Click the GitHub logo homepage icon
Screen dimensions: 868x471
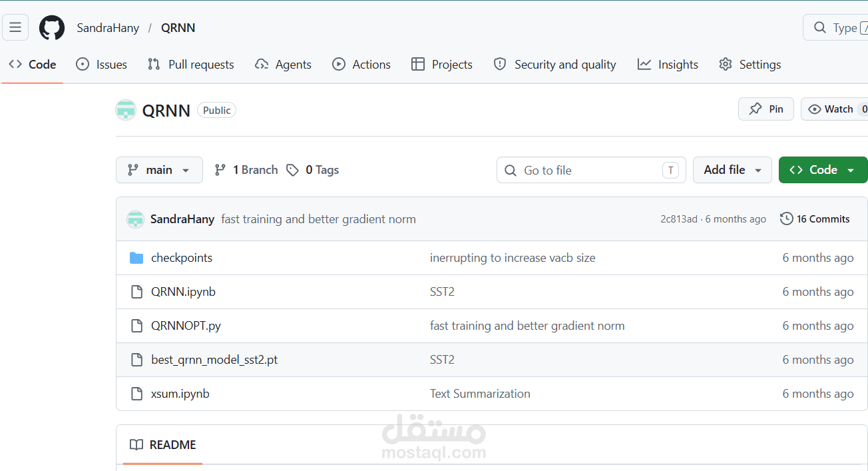pos(52,28)
